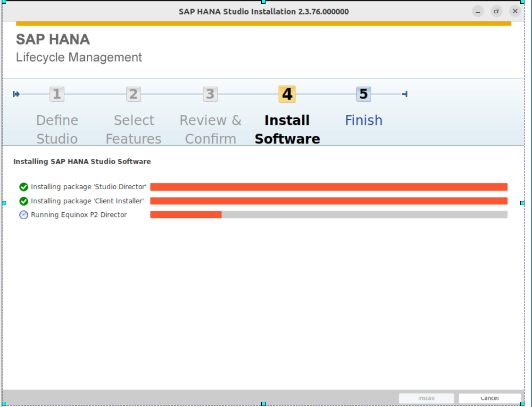Open the Select Features step
Viewport: 532px width, 407px height.
(x=133, y=130)
